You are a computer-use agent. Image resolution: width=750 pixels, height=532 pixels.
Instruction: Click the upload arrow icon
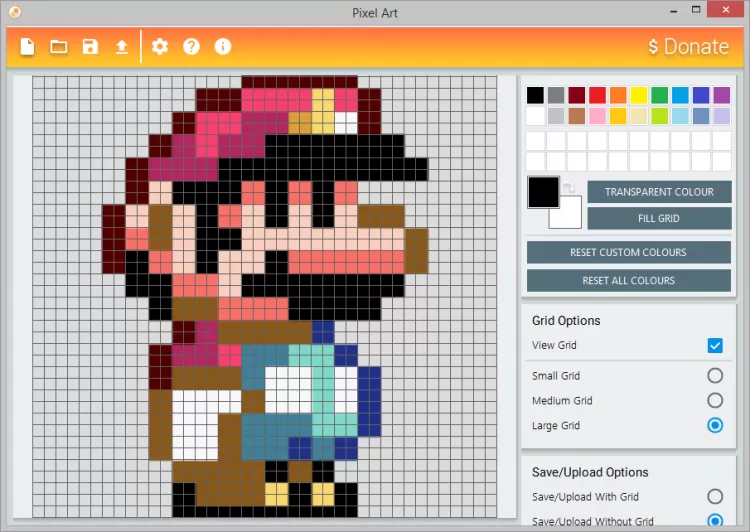pyautogui.click(x=122, y=47)
